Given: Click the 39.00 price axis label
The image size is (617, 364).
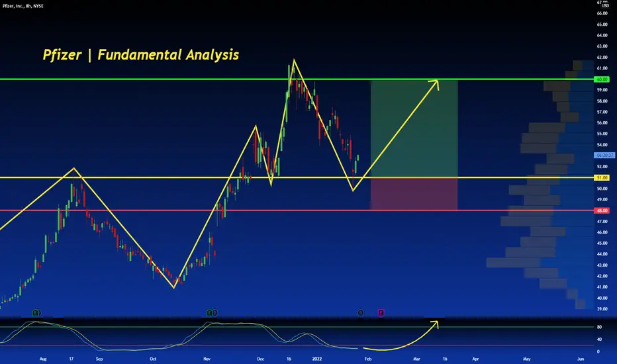Looking at the screenshot, I should (x=602, y=309).
